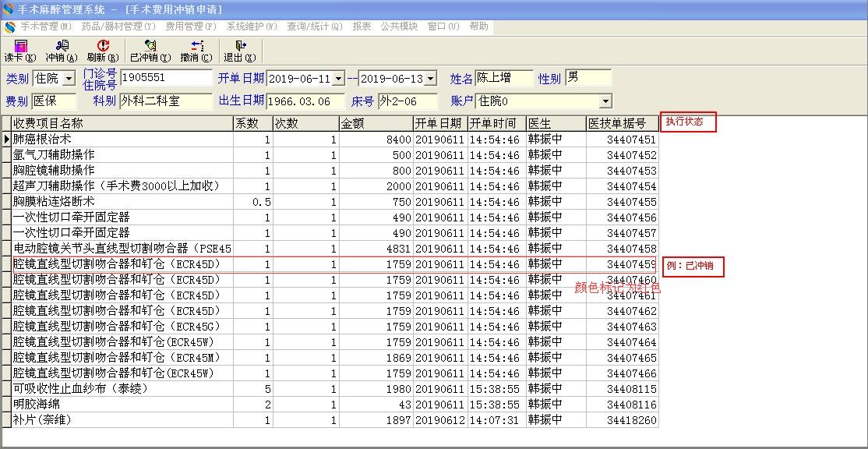This screenshot has width=868, height=449.
Task: Click the 撤消 undo toolbar icon
Action: (x=196, y=51)
